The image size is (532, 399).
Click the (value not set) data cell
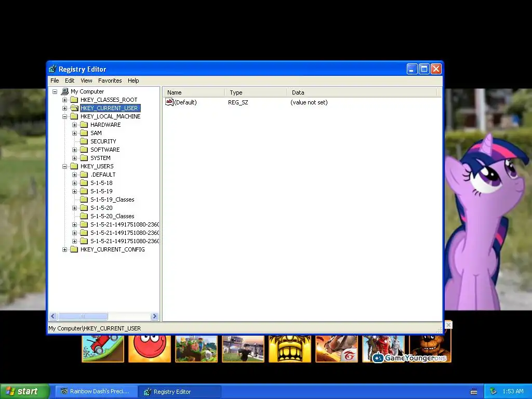309,102
